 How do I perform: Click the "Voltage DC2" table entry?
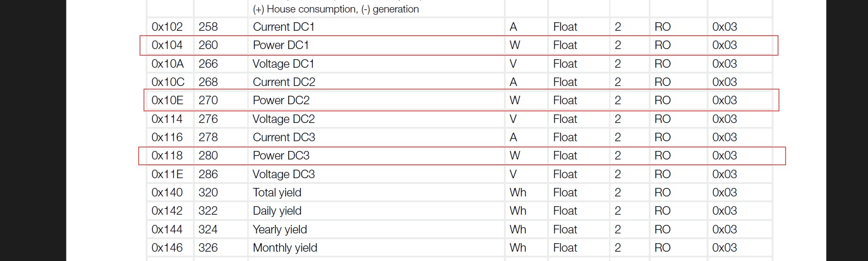[x=283, y=119]
